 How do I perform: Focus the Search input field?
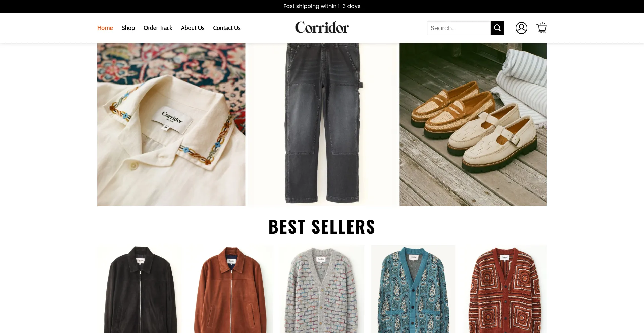coord(459,28)
